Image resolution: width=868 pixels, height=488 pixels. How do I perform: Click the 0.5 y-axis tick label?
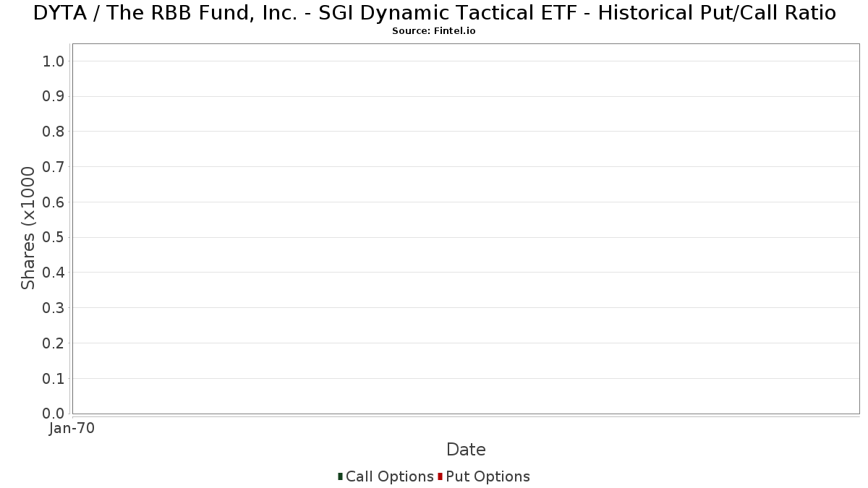click(x=54, y=237)
